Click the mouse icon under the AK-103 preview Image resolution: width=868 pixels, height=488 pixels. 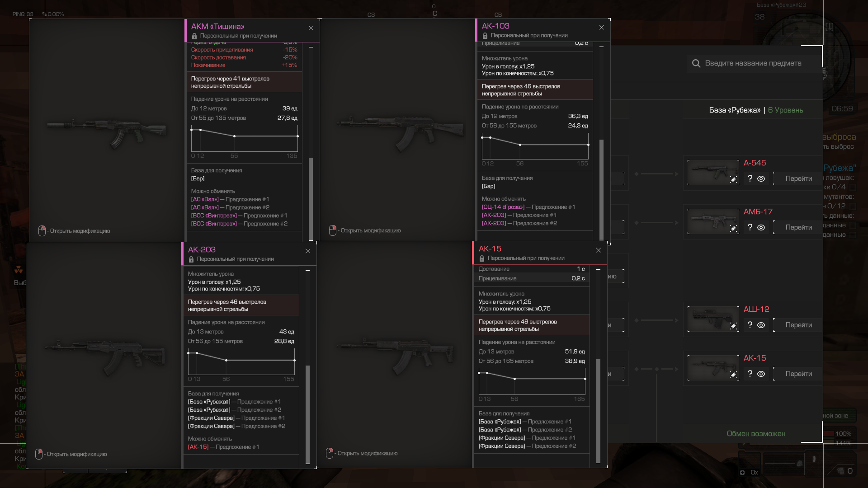coord(333,230)
